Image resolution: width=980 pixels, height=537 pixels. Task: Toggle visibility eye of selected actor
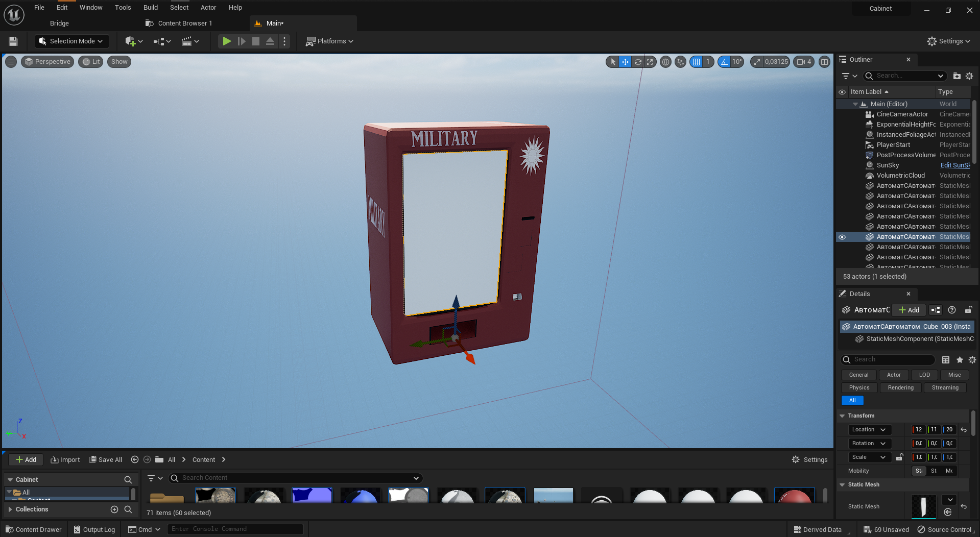(x=842, y=237)
